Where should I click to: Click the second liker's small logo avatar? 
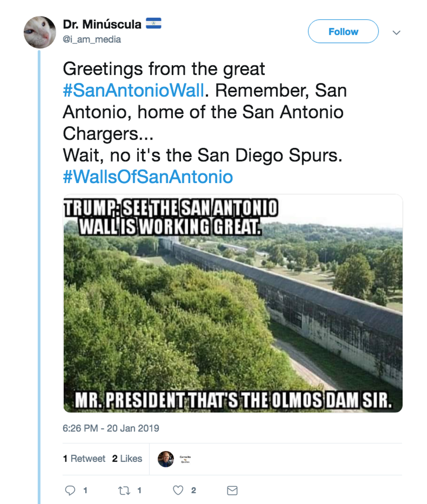pyautogui.click(x=185, y=459)
